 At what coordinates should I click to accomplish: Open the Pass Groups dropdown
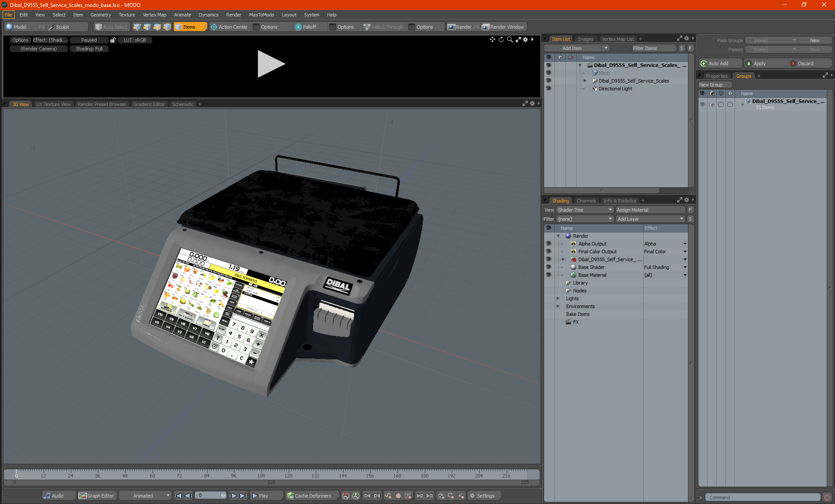(771, 40)
